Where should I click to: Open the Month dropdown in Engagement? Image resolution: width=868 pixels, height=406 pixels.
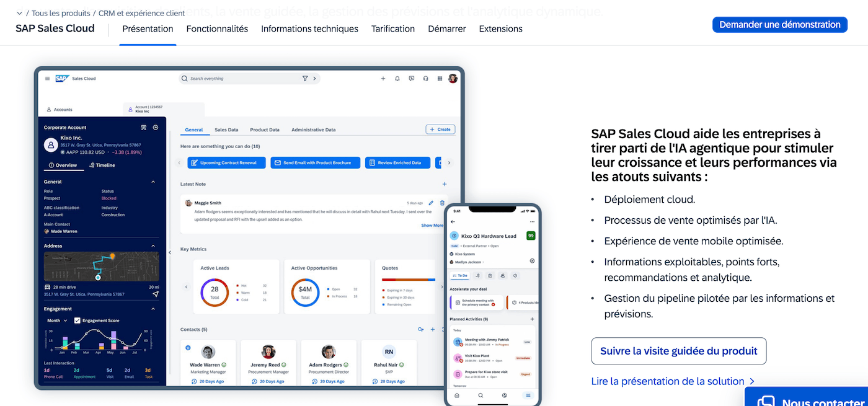click(57, 320)
